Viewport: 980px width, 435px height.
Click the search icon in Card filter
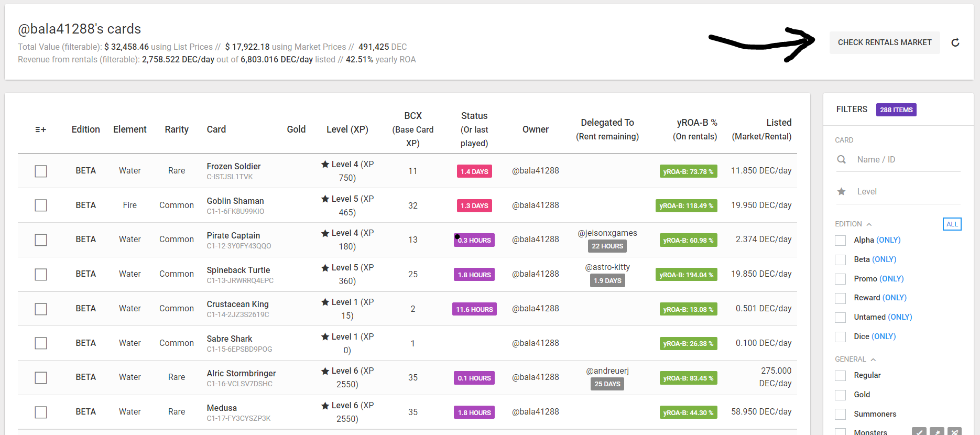(x=842, y=159)
